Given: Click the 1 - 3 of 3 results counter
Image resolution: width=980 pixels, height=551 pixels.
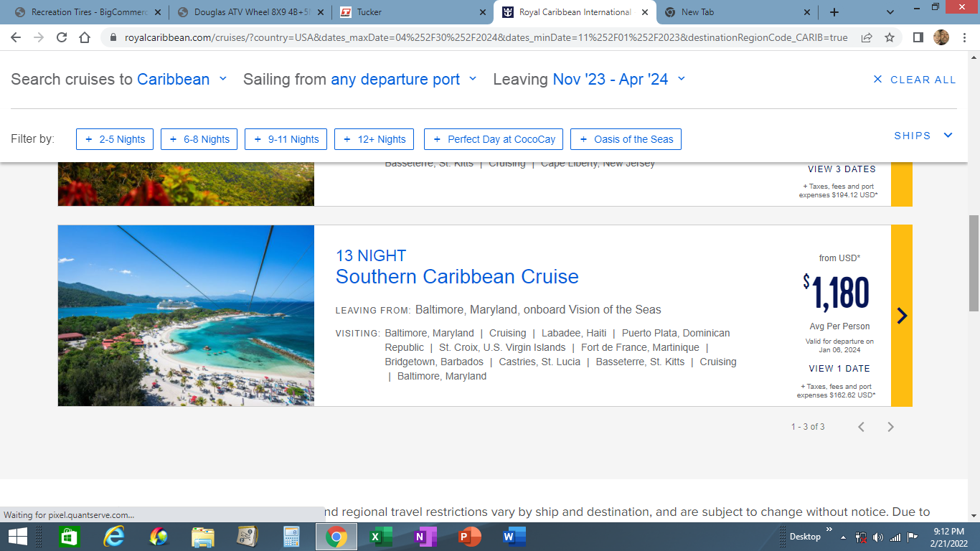Looking at the screenshot, I should pyautogui.click(x=808, y=427).
